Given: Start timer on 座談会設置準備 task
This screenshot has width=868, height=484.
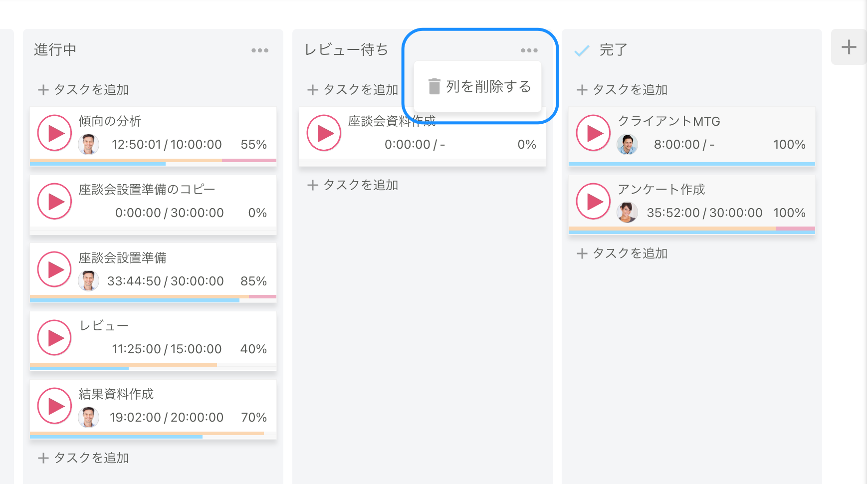Looking at the screenshot, I should (x=54, y=269).
